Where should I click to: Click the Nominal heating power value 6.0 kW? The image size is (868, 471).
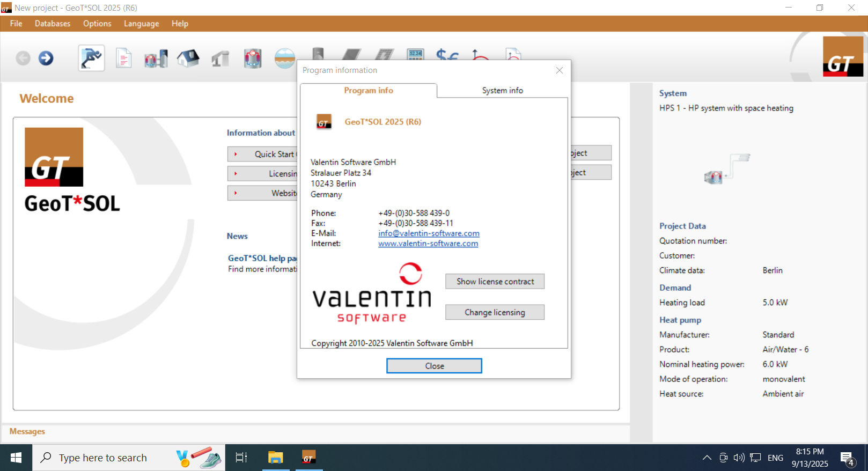tap(775, 364)
